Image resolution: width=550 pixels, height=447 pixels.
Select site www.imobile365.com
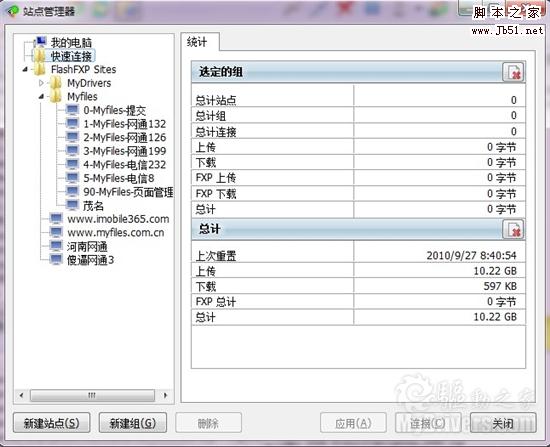click(x=118, y=219)
